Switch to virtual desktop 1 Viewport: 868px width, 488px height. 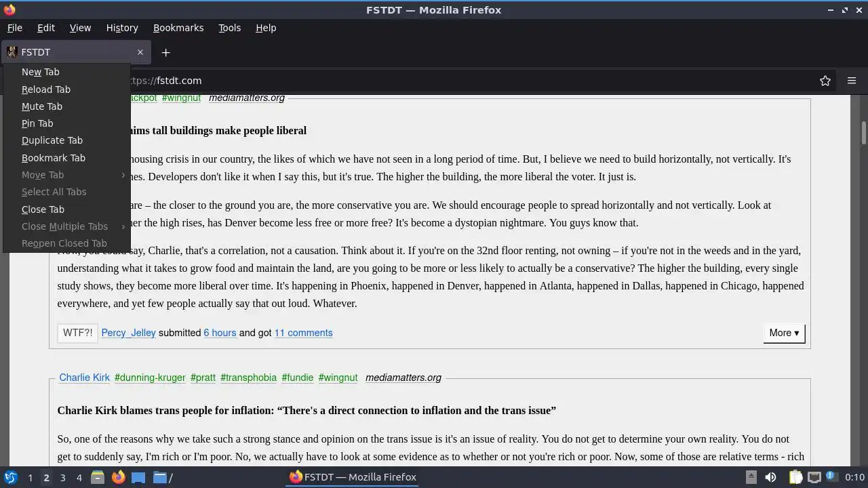[30, 478]
